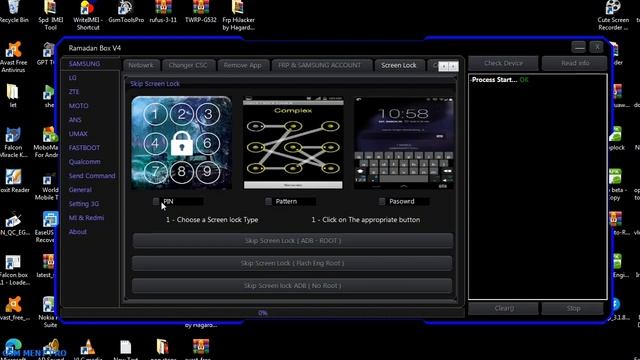Viewport: 640px width, 360px height.
Task: Open the About sidebar entry
Action: pos(78,231)
